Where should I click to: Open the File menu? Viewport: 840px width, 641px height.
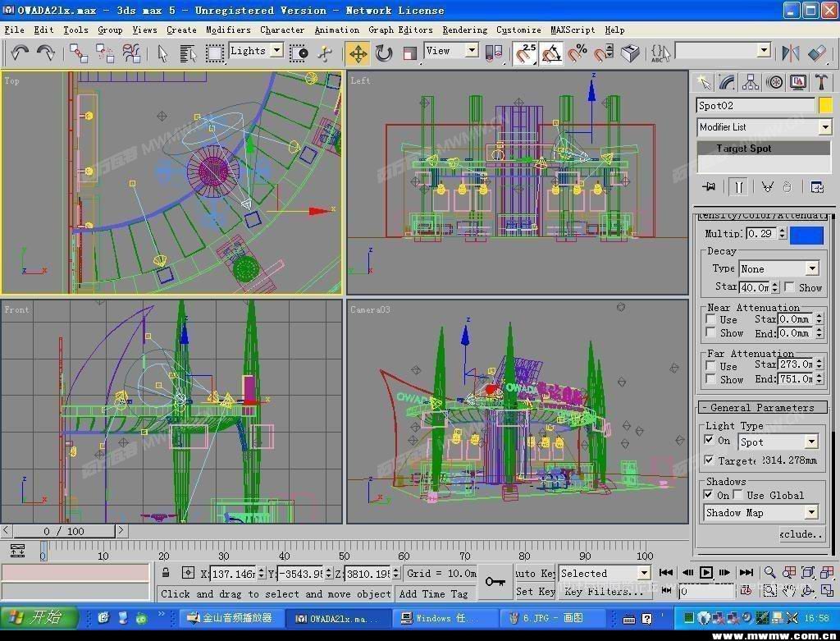click(15, 30)
